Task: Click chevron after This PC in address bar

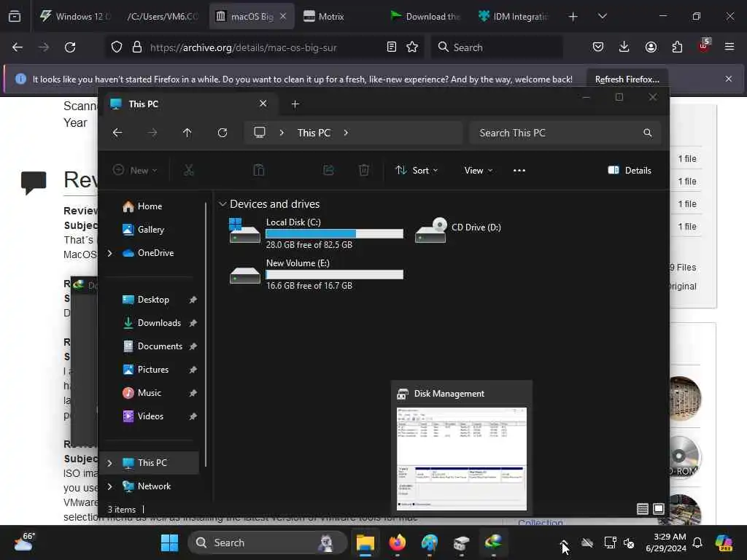Action: click(346, 133)
